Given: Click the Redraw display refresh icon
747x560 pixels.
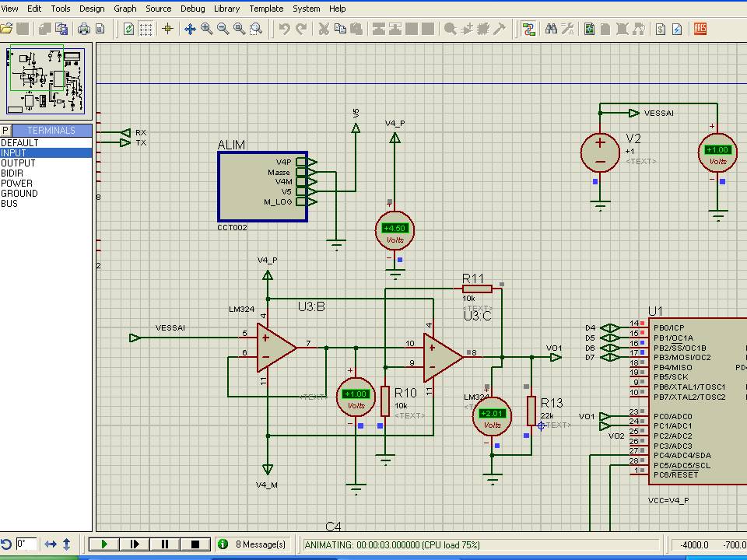Looking at the screenshot, I should (x=129, y=29).
